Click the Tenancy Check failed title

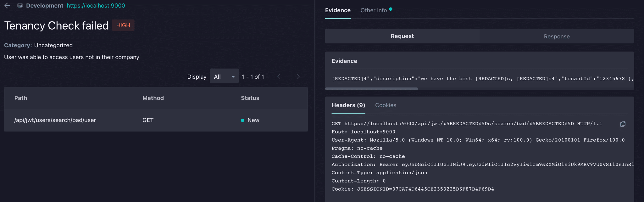pyautogui.click(x=57, y=25)
